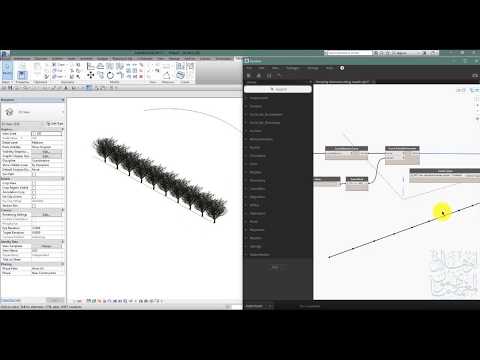Click Dynamo New file toolbar icon

point(249,76)
